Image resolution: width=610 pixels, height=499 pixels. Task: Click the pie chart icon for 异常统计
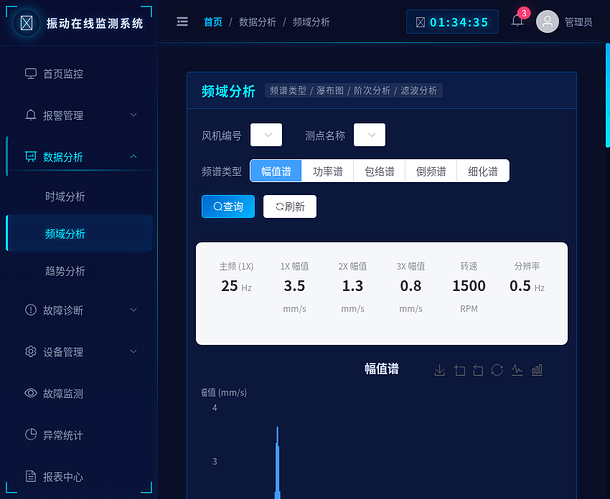tap(31, 434)
